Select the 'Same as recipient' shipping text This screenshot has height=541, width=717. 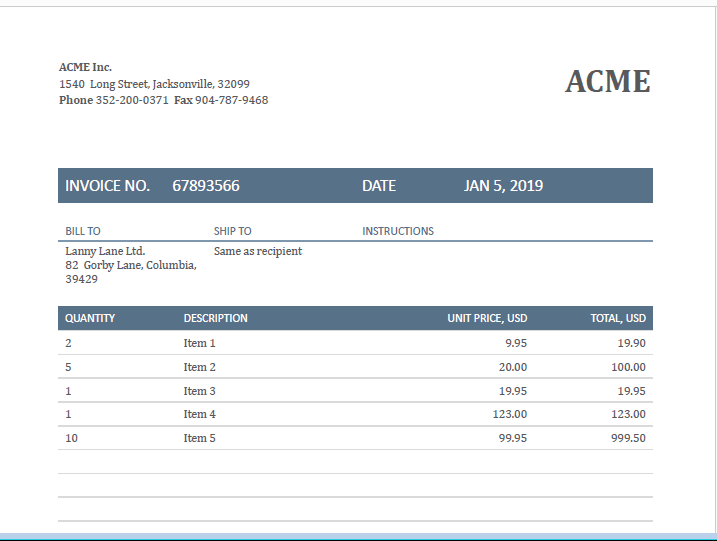(x=257, y=251)
